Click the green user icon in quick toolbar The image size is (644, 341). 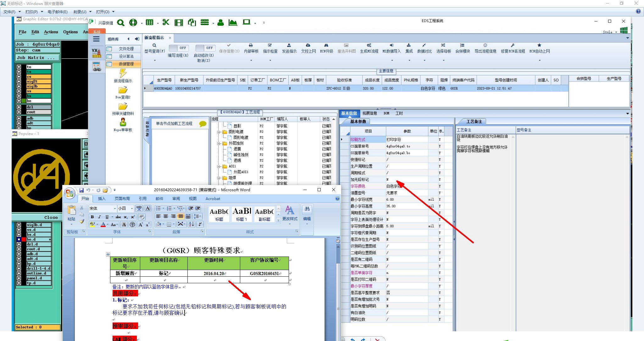click(220, 23)
